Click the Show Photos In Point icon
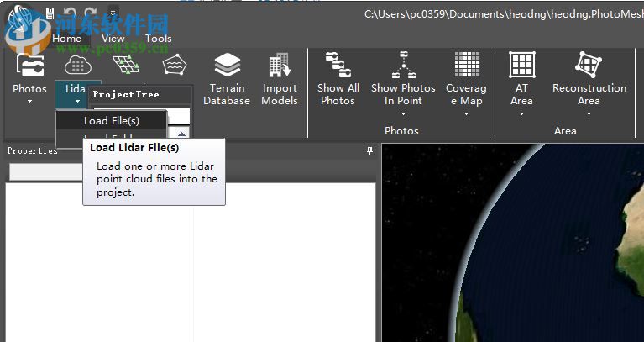The image size is (644, 342). click(x=403, y=65)
